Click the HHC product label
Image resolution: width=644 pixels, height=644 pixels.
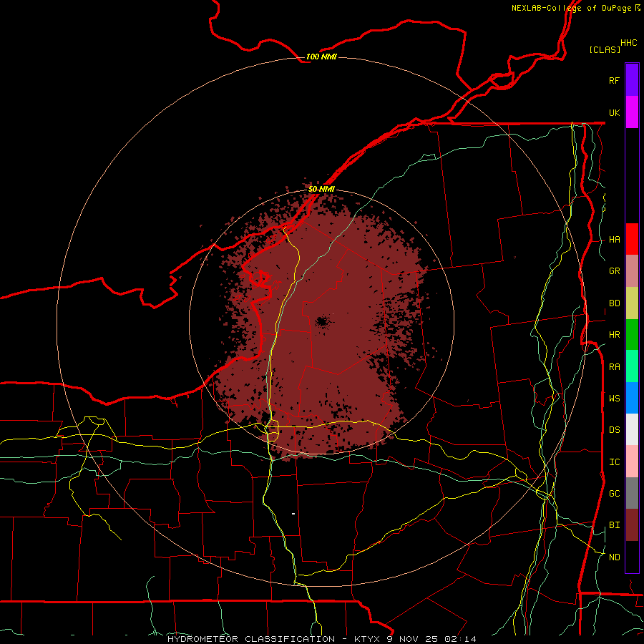(629, 43)
